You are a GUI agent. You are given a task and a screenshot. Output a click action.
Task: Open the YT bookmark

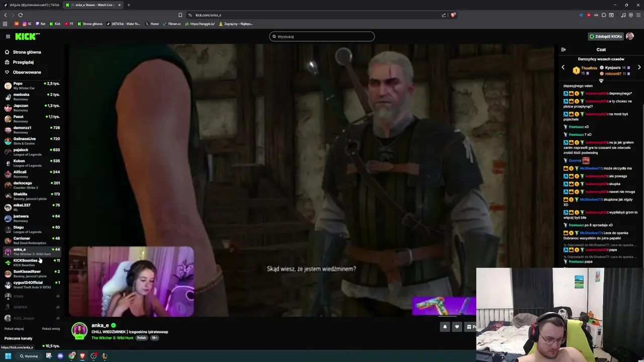pyautogui.click(x=69, y=24)
